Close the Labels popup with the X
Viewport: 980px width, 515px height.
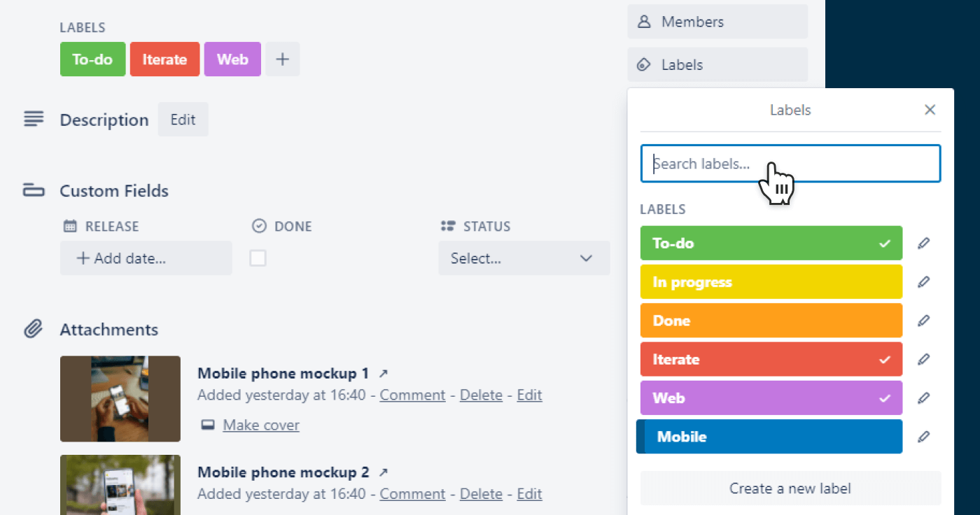(x=930, y=110)
